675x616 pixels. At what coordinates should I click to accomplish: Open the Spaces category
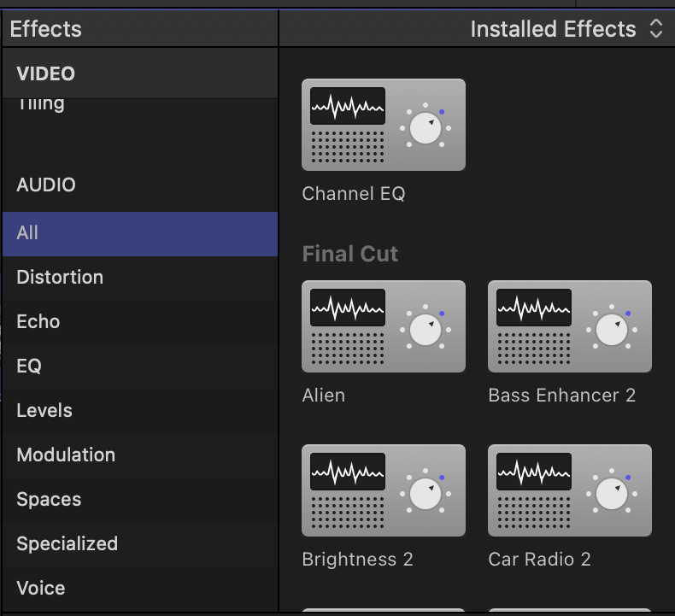click(140, 499)
